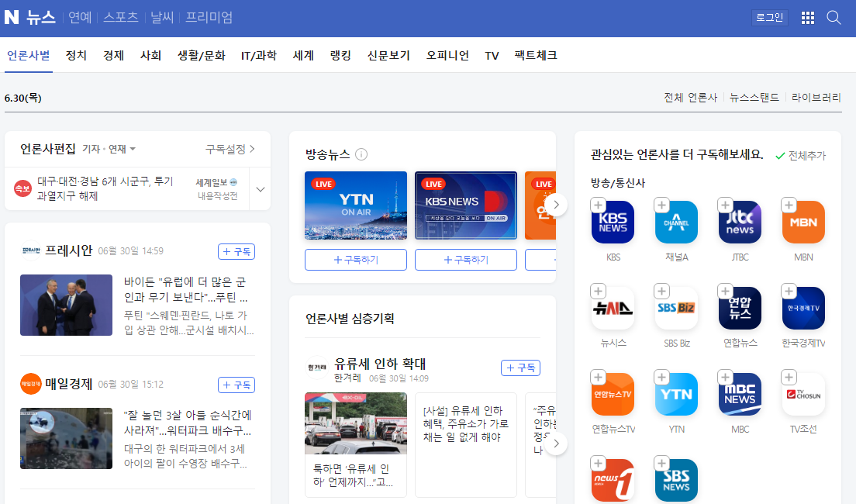Toggle plus checkbox on 한국경제TV tile

(789, 291)
